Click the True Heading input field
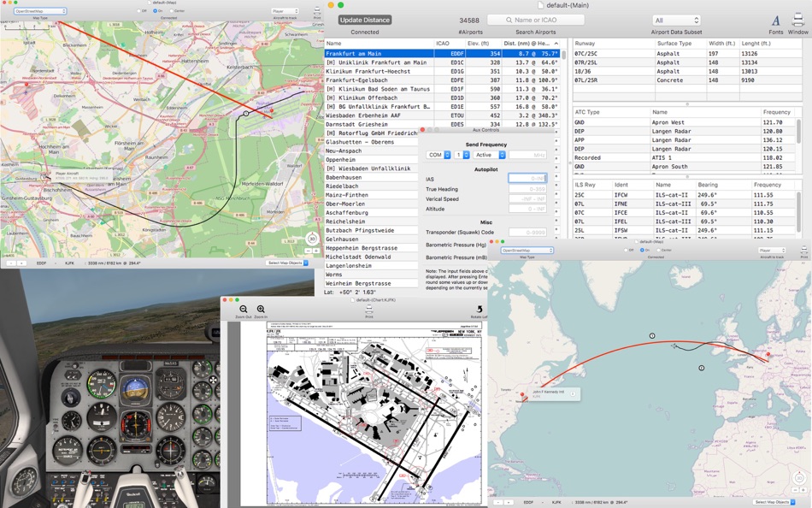 pos(527,189)
